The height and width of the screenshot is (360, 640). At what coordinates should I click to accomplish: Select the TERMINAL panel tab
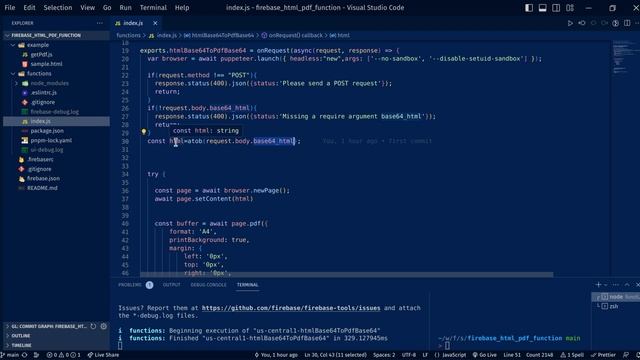point(247,285)
